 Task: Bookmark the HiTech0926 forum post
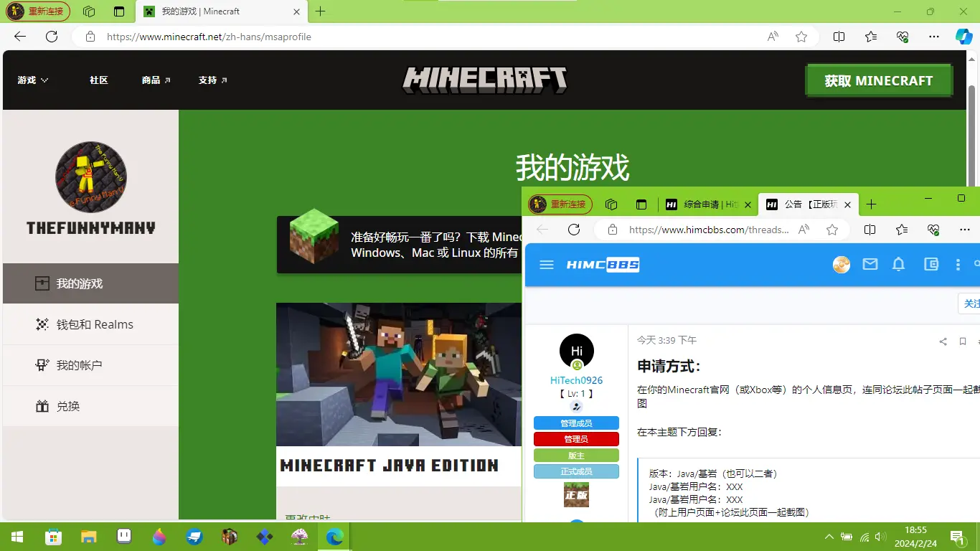pos(963,342)
